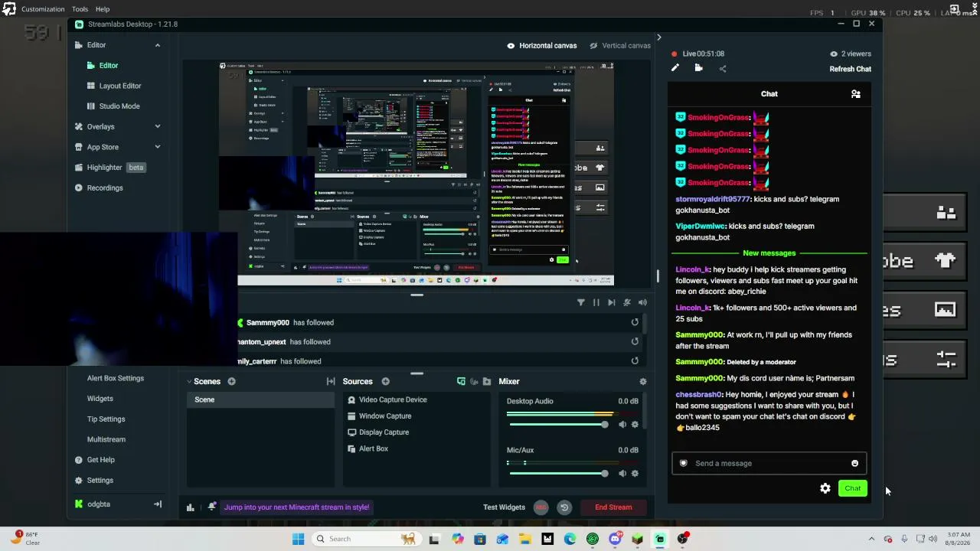980x551 pixels.
Task: Open Mic/Aux settings gear
Action: [x=635, y=474]
